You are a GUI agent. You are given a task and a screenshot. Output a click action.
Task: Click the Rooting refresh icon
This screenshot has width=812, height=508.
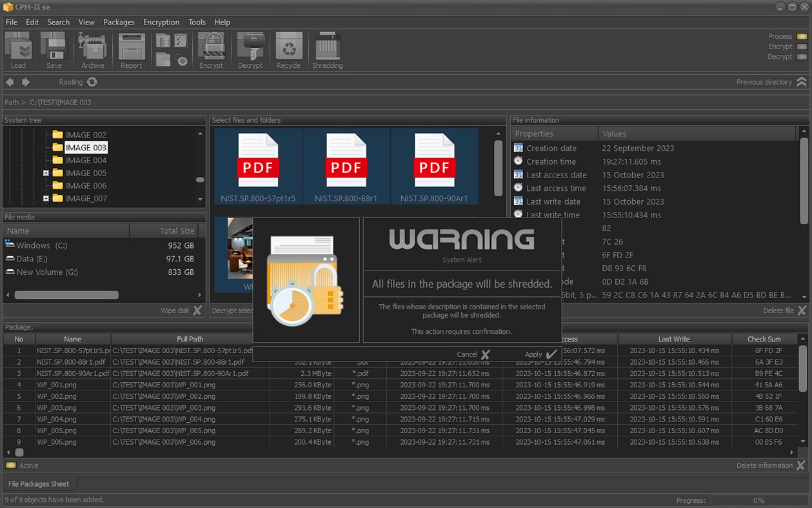click(92, 82)
